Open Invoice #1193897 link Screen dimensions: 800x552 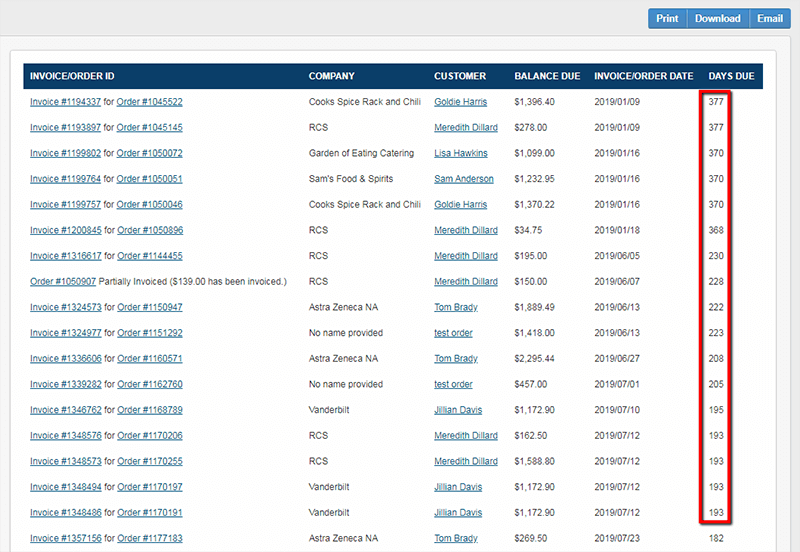coord(65,128)
